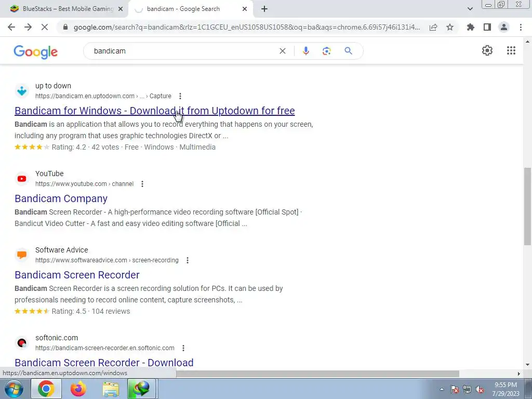Open more options for Software Advice result
Viewport: 532px width, 399px height.
(x=187, y=260)
